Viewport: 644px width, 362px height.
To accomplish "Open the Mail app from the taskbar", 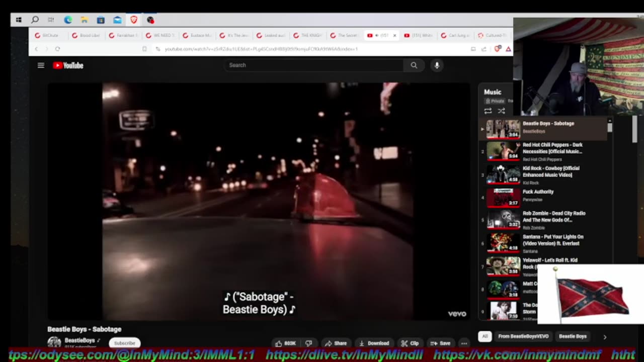I will point(117,20).
